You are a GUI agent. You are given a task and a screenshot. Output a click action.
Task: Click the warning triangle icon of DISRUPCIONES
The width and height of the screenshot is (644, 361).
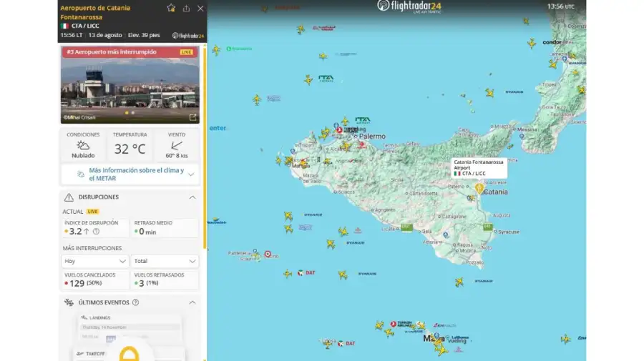click(x=69, y=197)
